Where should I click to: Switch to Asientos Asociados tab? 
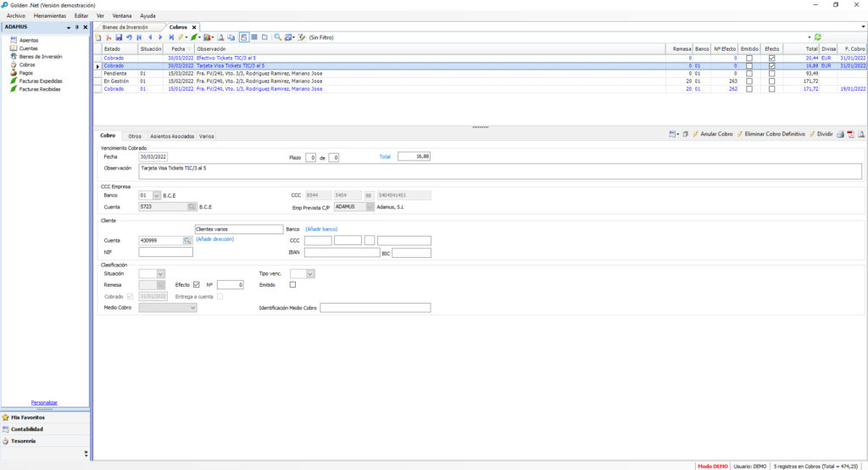pyautogui.click(x=172, y=137)
